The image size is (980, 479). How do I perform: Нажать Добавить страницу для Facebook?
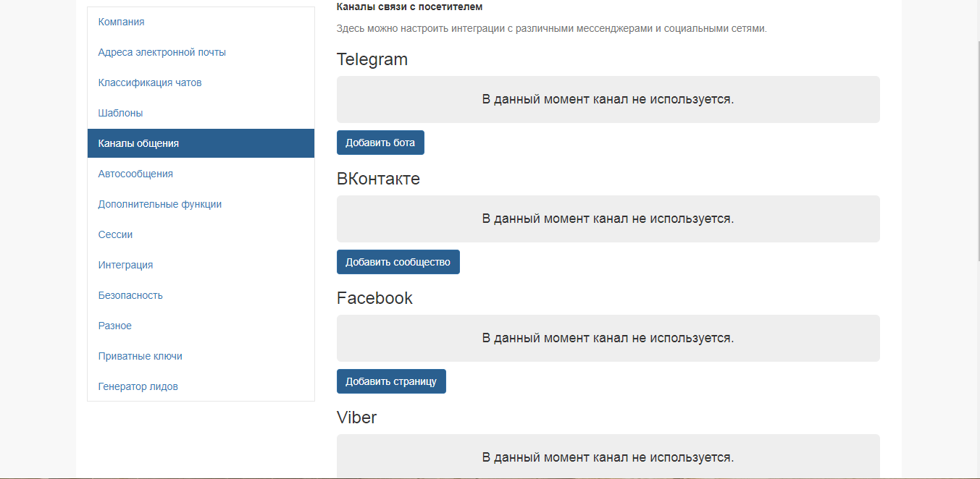coord(391,381)
